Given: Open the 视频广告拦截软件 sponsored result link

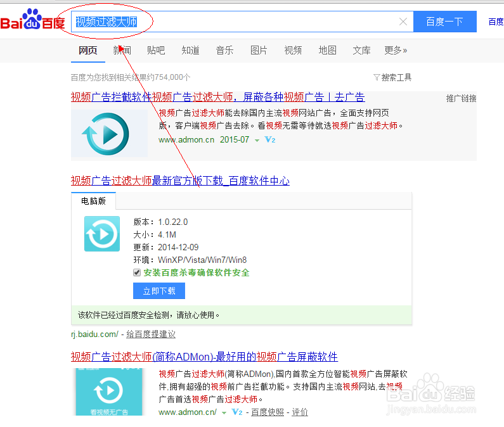Looking at the screenshot, I should tap(217, 97).
